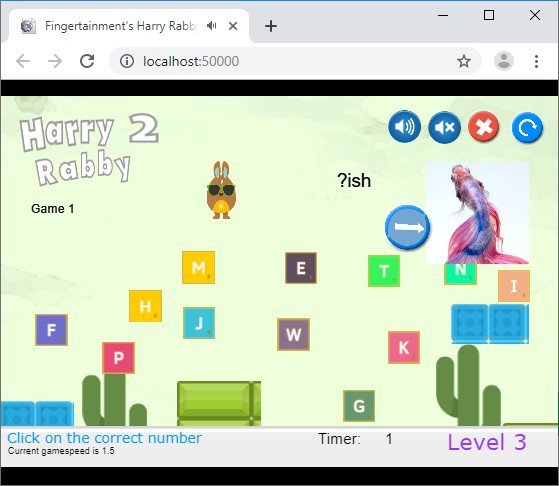Turn on game sound with speaker icon
559x486 pixels.
(405, 127)
